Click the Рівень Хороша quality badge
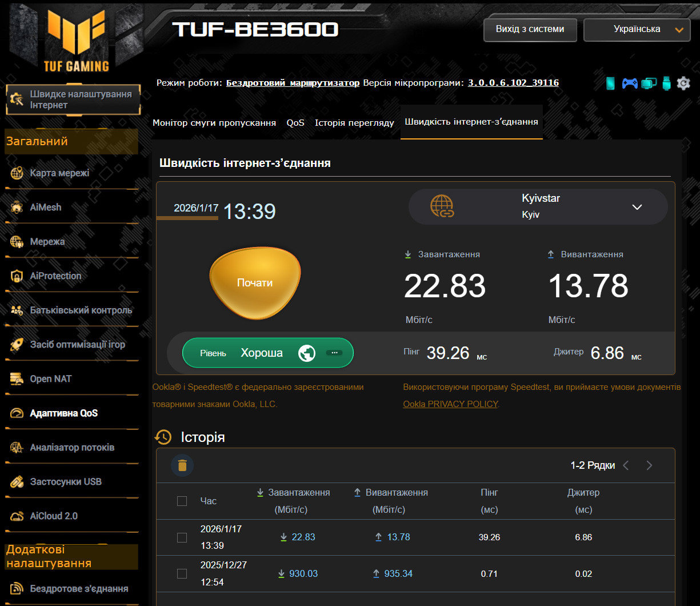Image resolution: width=700 pixels, height=606 pixels. 268,353
